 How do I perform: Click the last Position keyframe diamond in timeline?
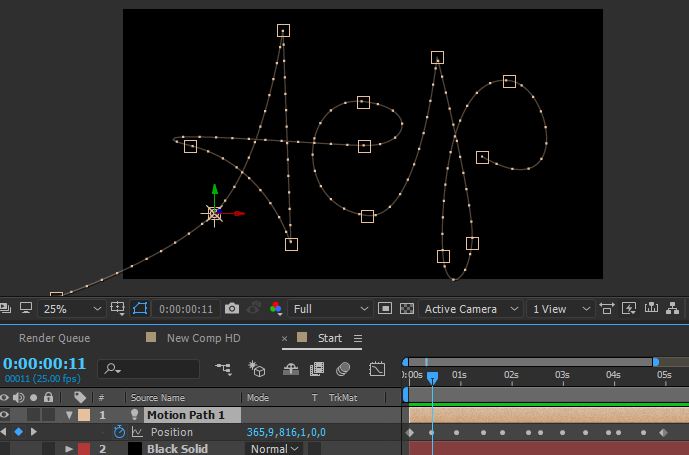click(663, 433)
